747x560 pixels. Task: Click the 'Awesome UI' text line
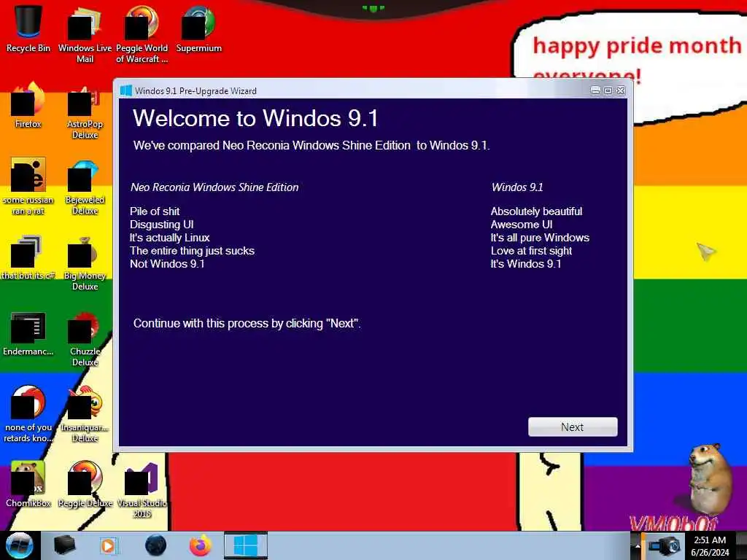522,225
